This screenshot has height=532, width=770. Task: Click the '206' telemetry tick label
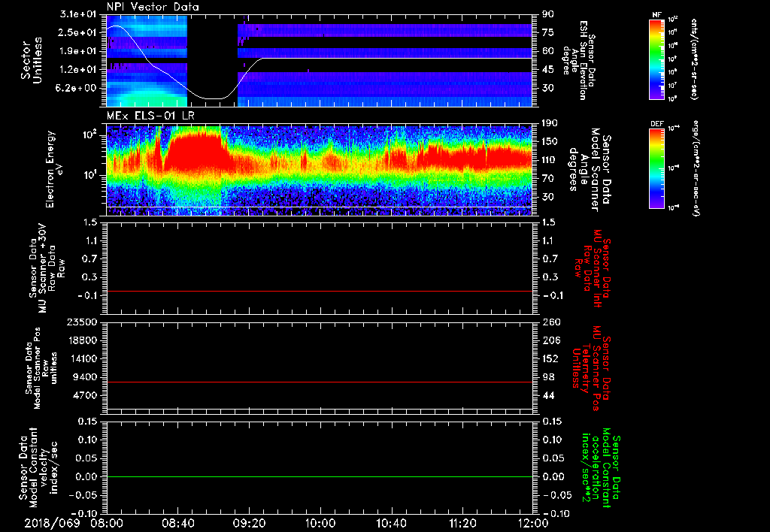[550, 340]
